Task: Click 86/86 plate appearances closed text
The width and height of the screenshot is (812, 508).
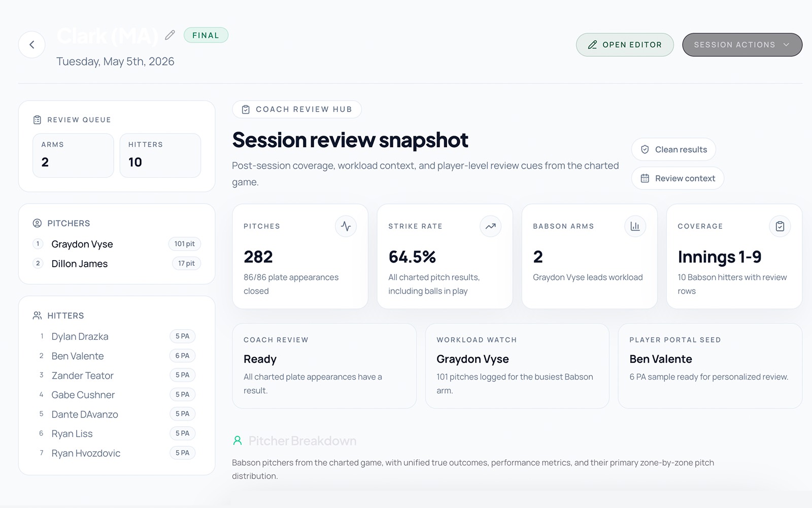Action: pos(291,284)
